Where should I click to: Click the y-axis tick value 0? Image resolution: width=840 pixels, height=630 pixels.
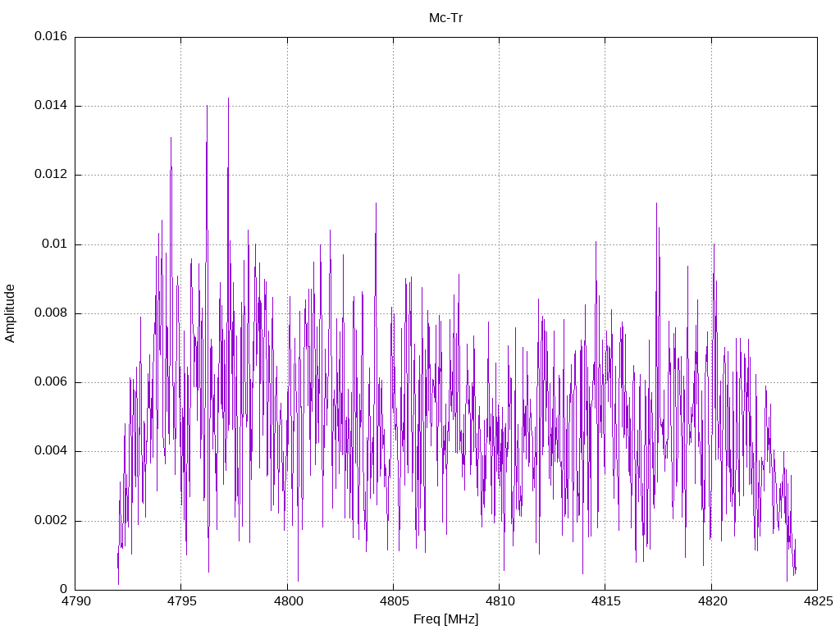click(64, 589)
